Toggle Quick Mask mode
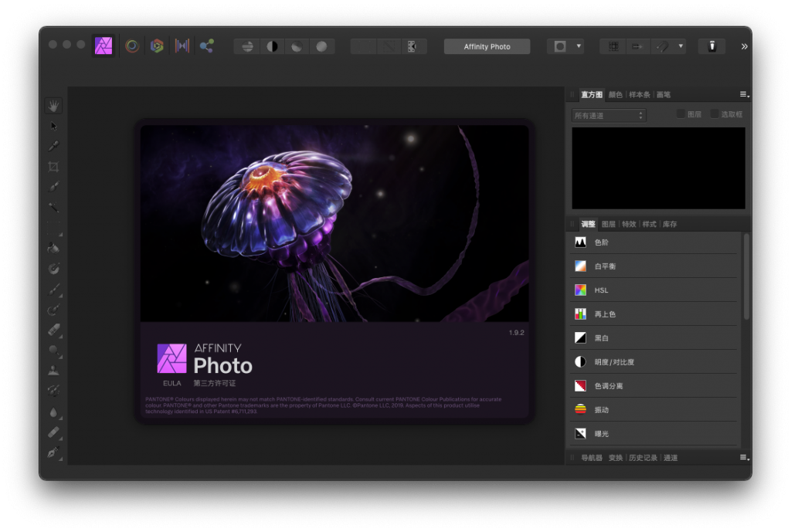 [x=560, y=46]
